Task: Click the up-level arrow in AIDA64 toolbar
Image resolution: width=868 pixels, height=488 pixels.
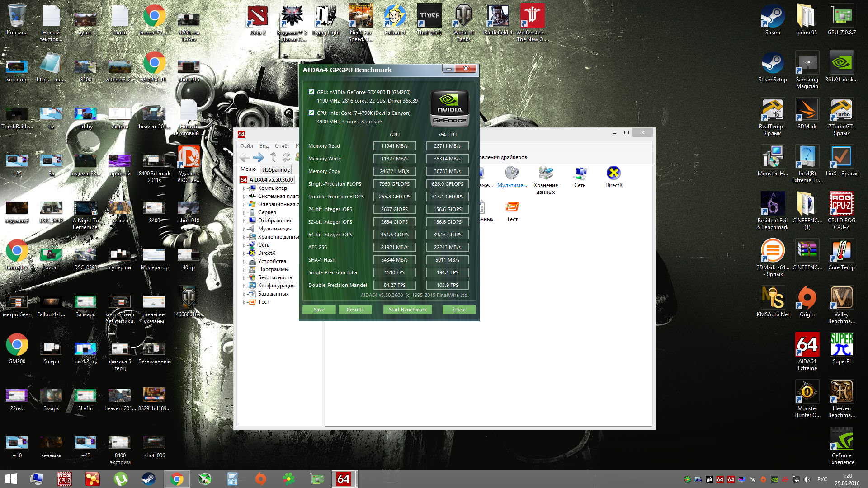Action: (x=273, y=157)
